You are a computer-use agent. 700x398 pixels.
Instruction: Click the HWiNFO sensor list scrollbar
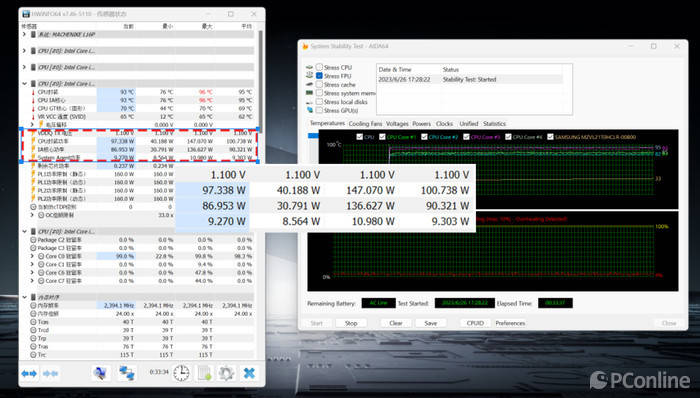[x=260, y=80]
